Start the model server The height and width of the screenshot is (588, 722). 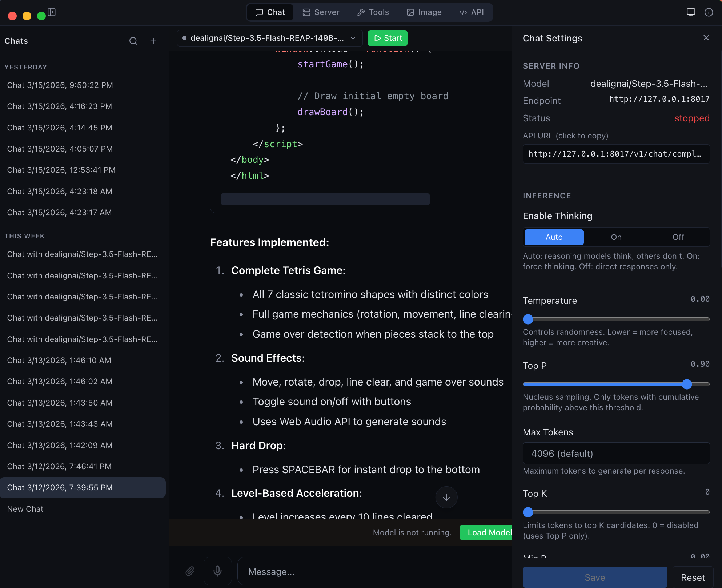point(387,38)
